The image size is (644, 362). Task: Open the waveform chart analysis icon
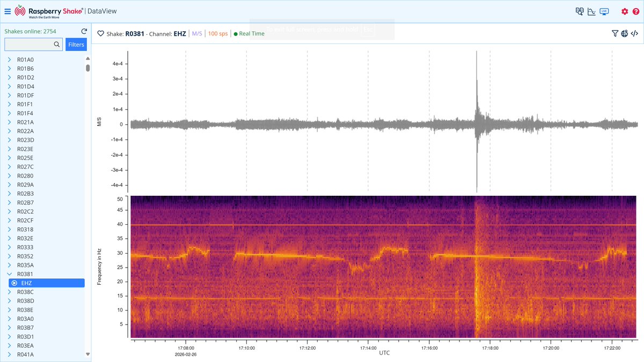(x=591, y=11)
